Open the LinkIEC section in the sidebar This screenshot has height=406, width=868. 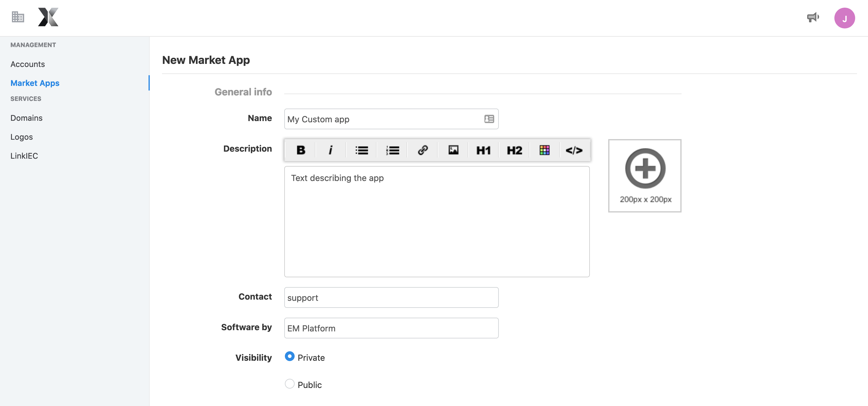(24, 156)
